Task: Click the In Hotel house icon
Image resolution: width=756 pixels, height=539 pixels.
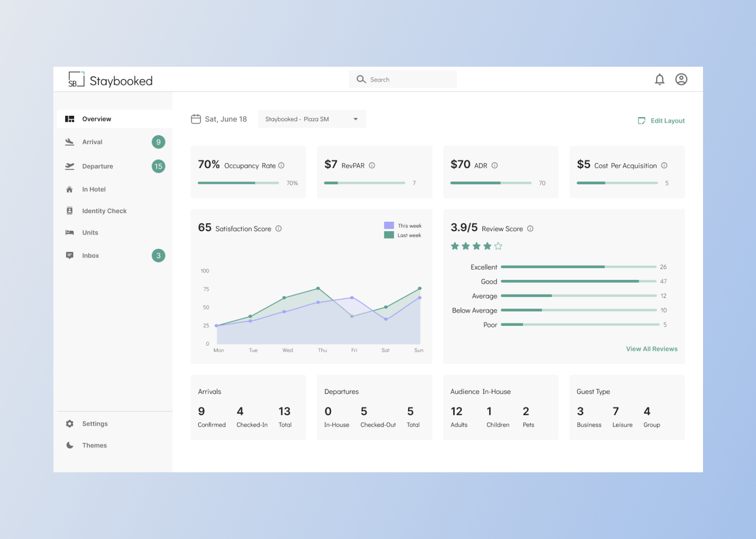Action: (x=70, y=189)
